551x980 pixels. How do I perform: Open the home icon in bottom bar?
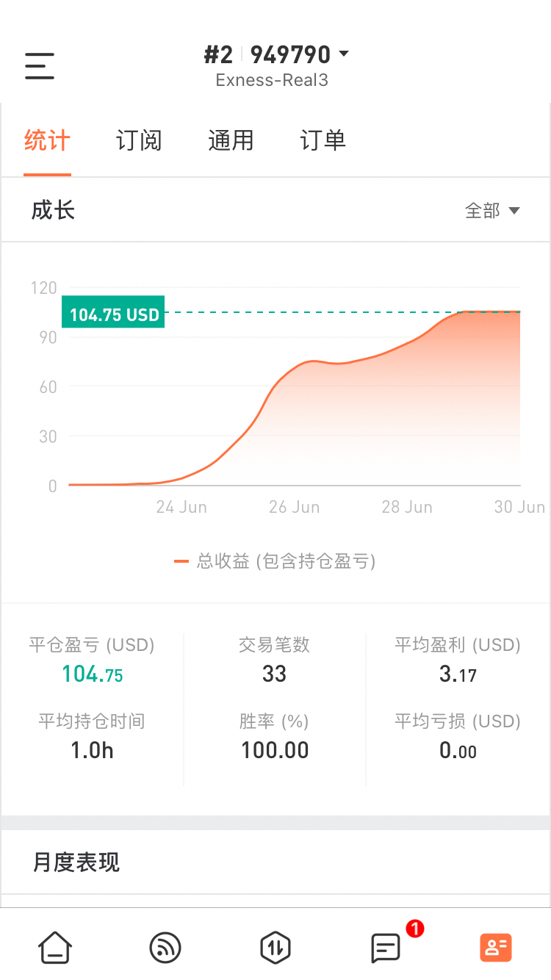pos(55,948)
